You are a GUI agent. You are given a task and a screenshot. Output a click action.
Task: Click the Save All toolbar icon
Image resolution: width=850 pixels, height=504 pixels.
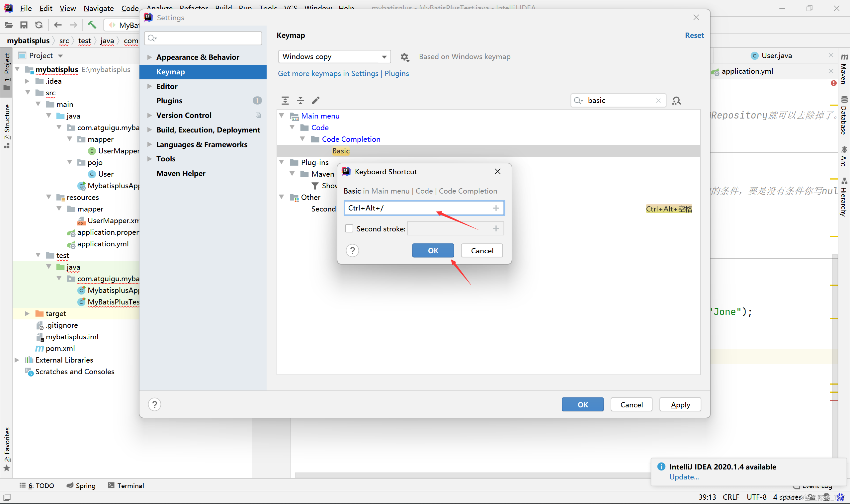pos(24,25)
